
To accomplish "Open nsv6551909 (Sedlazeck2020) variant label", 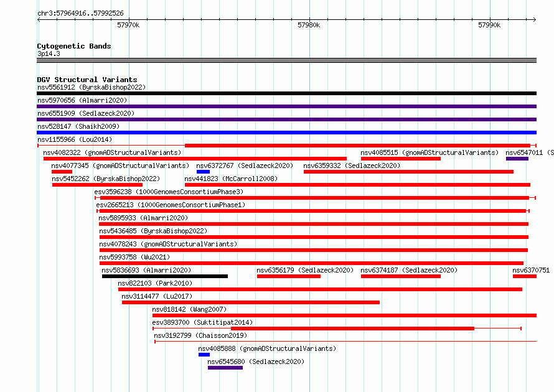I will 86,113.
